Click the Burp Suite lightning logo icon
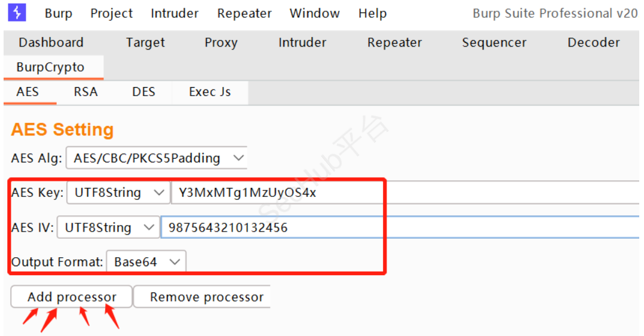644x336 pixels. 17,13
